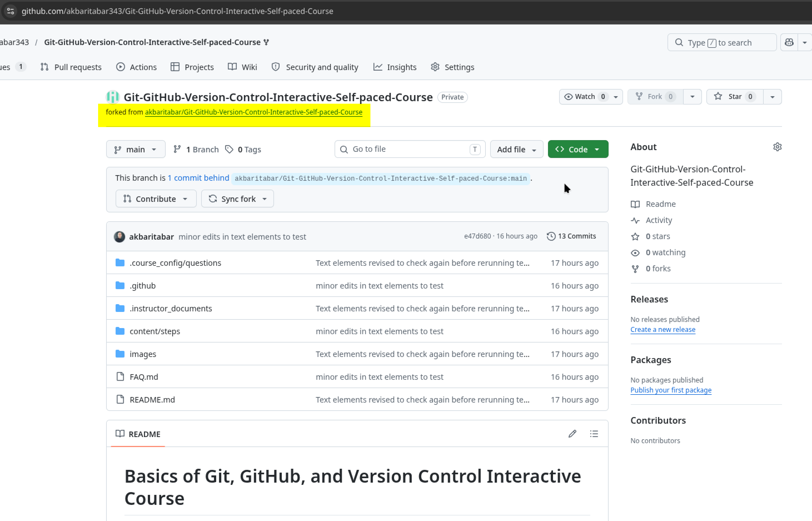Click the akbaritabar commit author avatar
The width and height of the screenshot is (812, 521).
click(x=119, y=237)
